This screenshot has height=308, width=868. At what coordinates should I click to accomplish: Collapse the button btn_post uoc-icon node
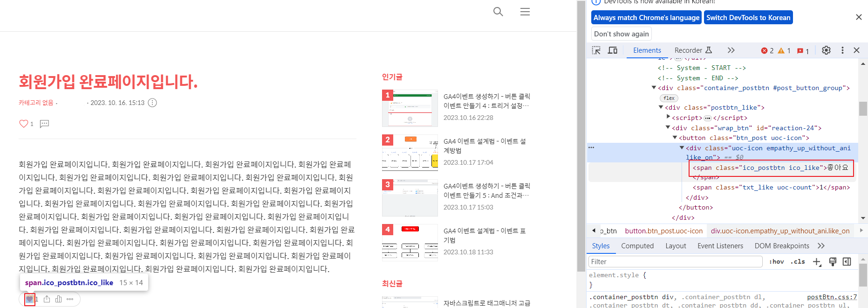675,138
